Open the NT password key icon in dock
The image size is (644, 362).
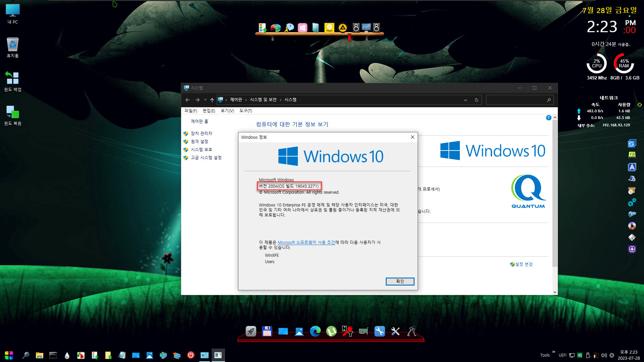[347, 331]
